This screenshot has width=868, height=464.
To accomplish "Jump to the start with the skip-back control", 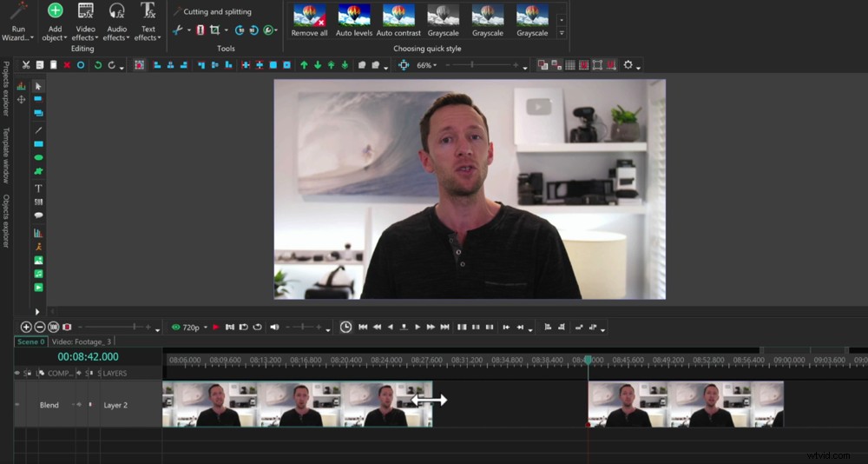I will (x=363, y=327).
